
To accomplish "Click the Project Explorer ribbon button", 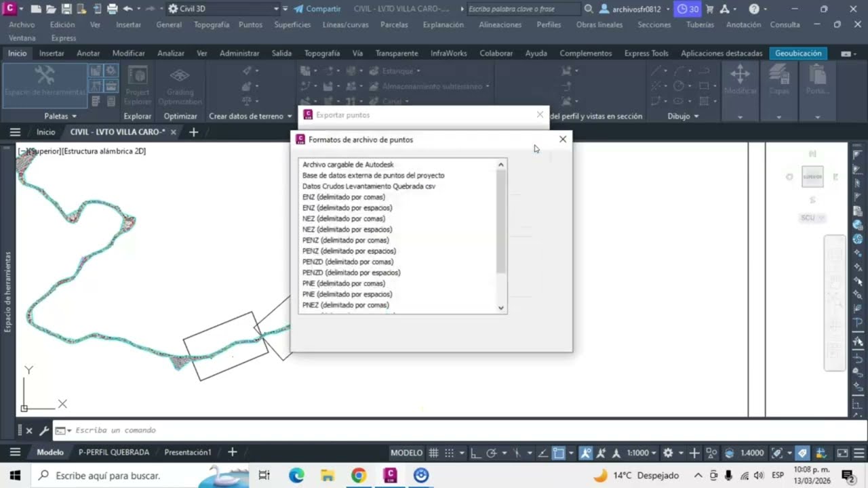I will 138,85.
